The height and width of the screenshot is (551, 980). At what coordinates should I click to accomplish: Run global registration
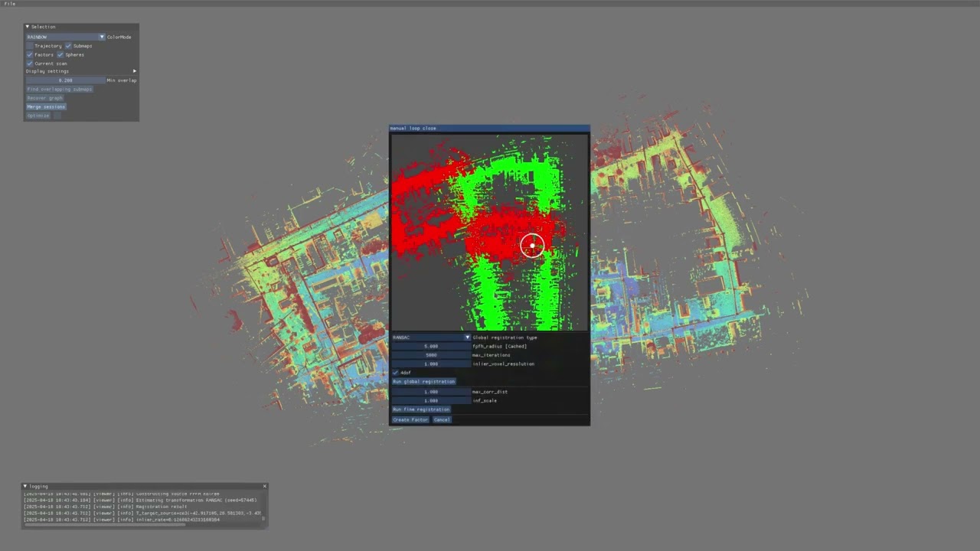coord(423,382)
